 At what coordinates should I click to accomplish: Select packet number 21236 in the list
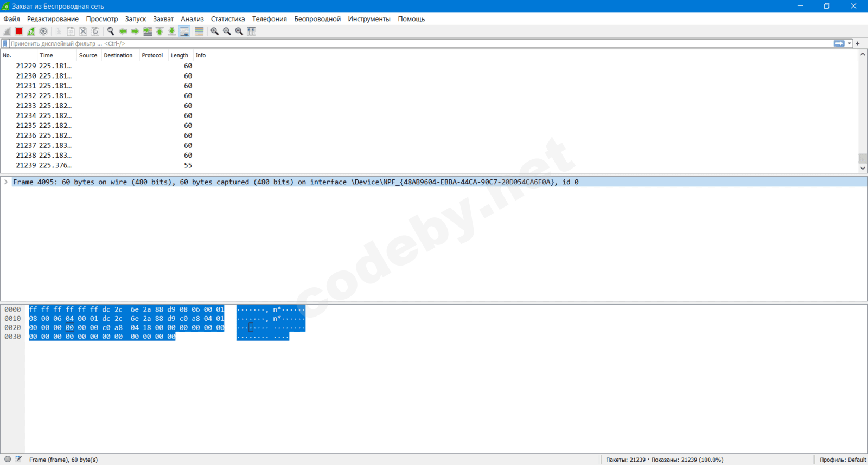(429, 135)
